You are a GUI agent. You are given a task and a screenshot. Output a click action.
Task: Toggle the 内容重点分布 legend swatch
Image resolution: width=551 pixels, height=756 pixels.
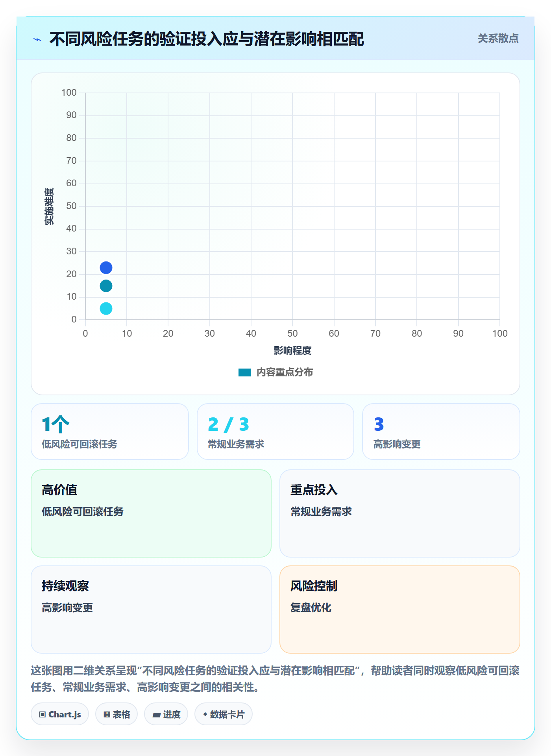(x=244, y=372)
